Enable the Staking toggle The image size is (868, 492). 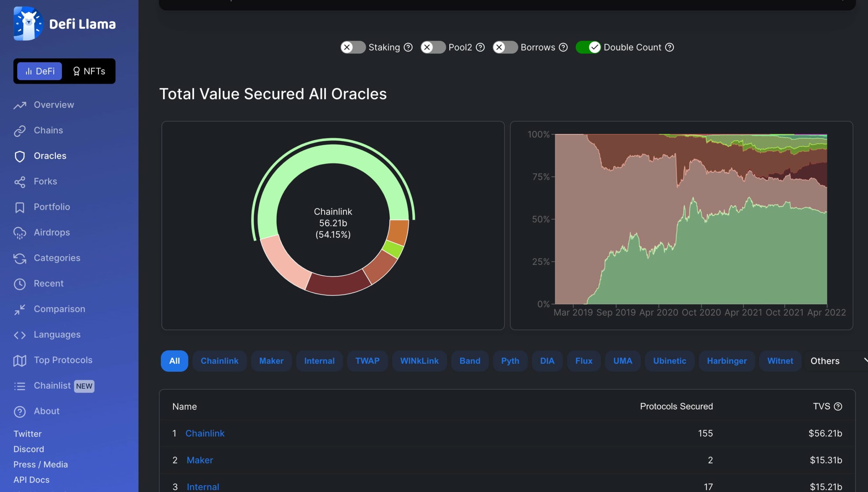point(353,47)
